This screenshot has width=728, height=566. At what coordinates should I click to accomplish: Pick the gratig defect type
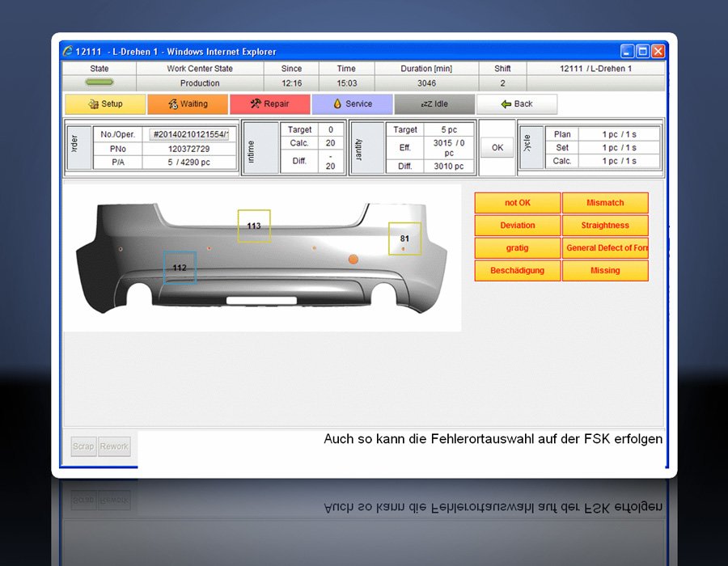[517, 247]
